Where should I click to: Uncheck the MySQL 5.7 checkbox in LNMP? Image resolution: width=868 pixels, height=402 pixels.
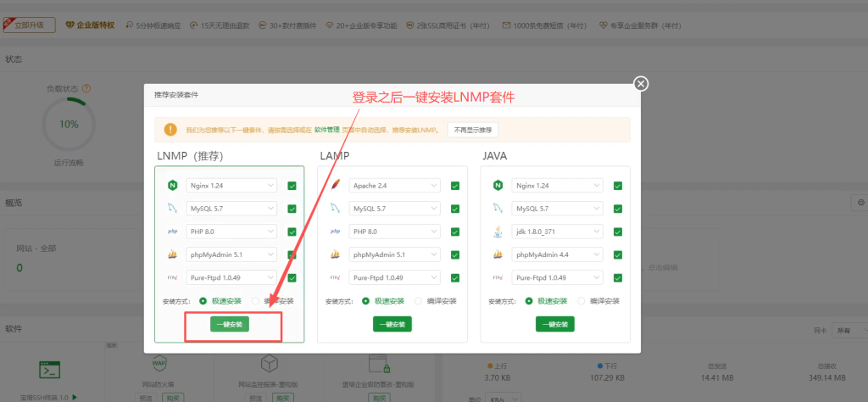[x=292, y=209]
